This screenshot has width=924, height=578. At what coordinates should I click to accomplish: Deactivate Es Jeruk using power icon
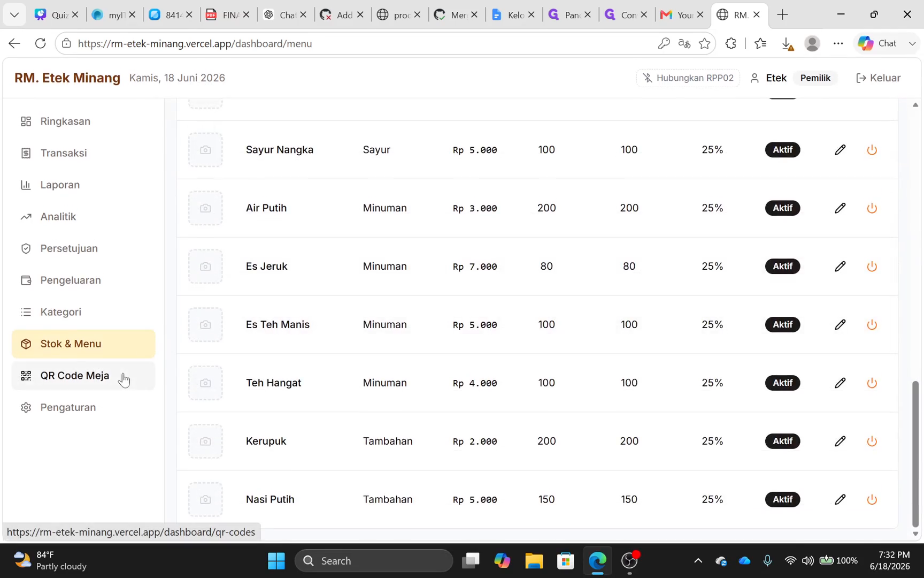(x=872, y=267)
